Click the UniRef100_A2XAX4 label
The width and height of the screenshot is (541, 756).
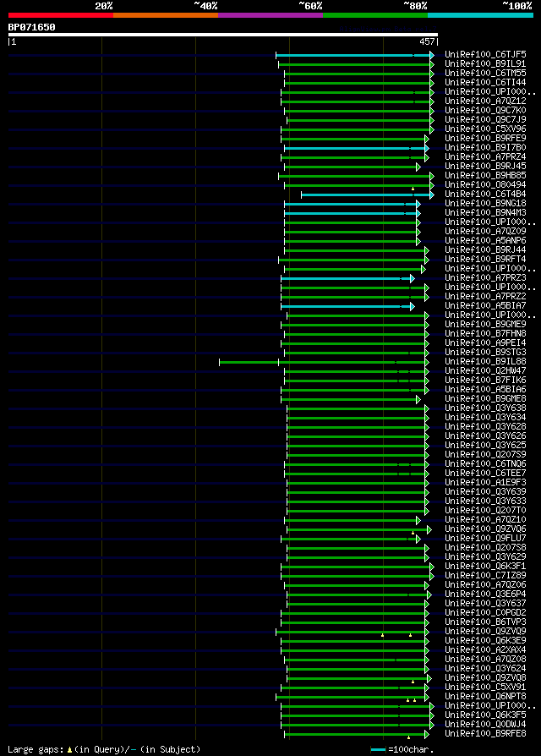pos(485,650)
